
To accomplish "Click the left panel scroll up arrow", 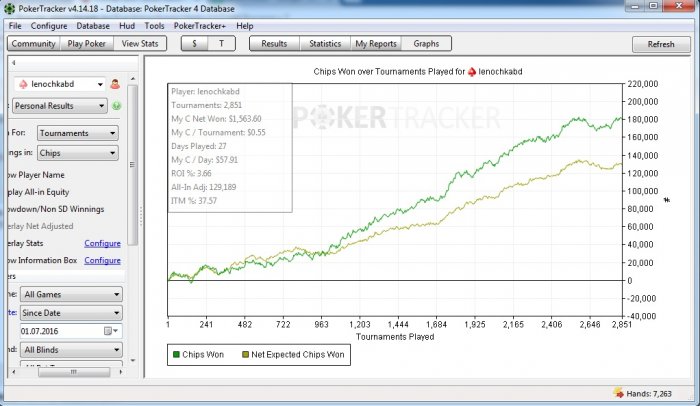I will [x=133, y=79].
